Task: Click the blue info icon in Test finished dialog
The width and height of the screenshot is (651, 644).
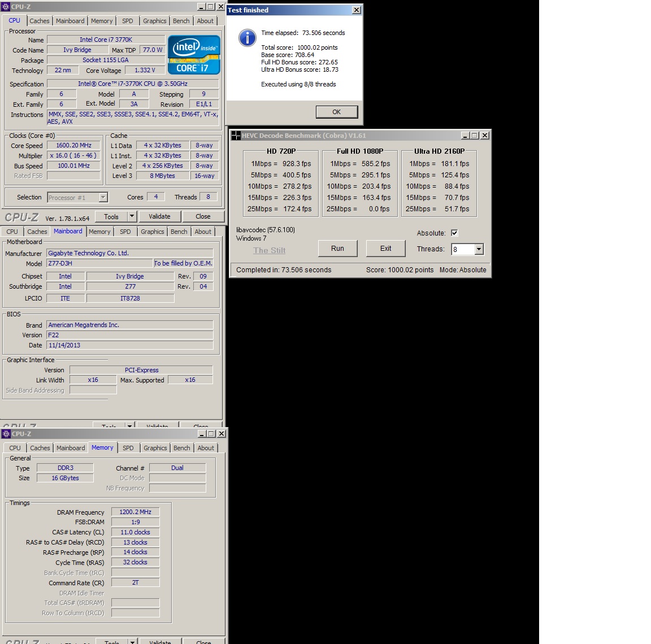Action: pos(247,38)
